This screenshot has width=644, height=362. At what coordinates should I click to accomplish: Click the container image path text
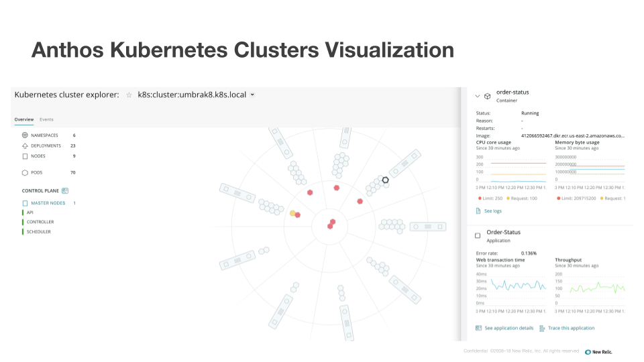pyautogui.click(x=572, y=136)
